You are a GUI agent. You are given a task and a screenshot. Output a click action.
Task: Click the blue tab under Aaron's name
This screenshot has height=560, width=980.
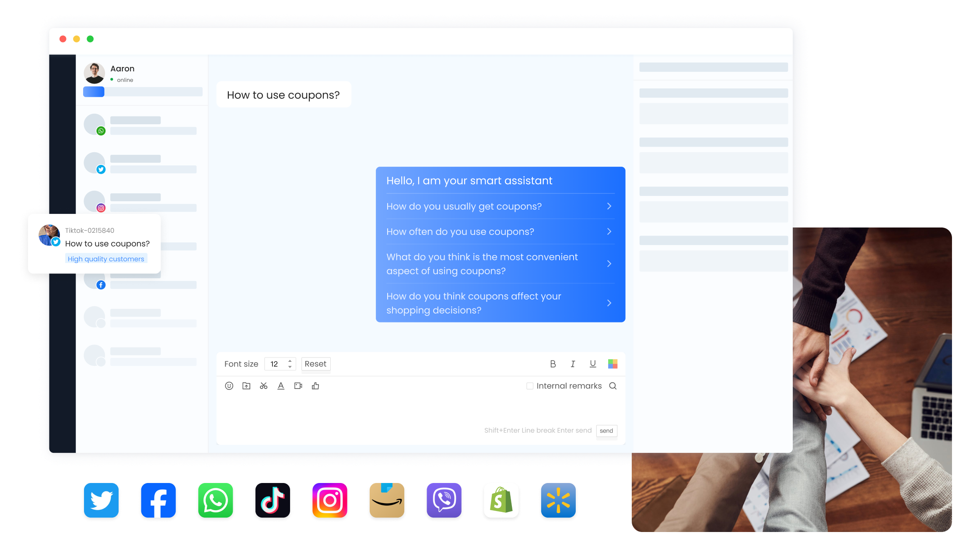tap(94, 92)
